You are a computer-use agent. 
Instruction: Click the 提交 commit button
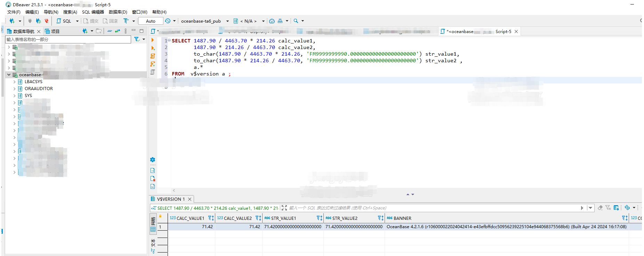pos(91,21)
